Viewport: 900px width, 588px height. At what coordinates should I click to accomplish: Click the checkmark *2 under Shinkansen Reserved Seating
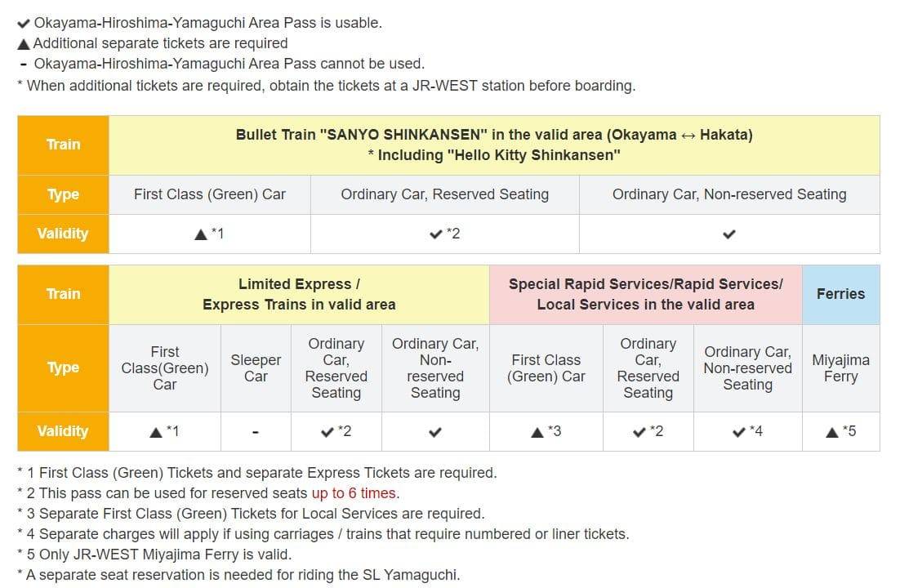[x=445, y=234]
